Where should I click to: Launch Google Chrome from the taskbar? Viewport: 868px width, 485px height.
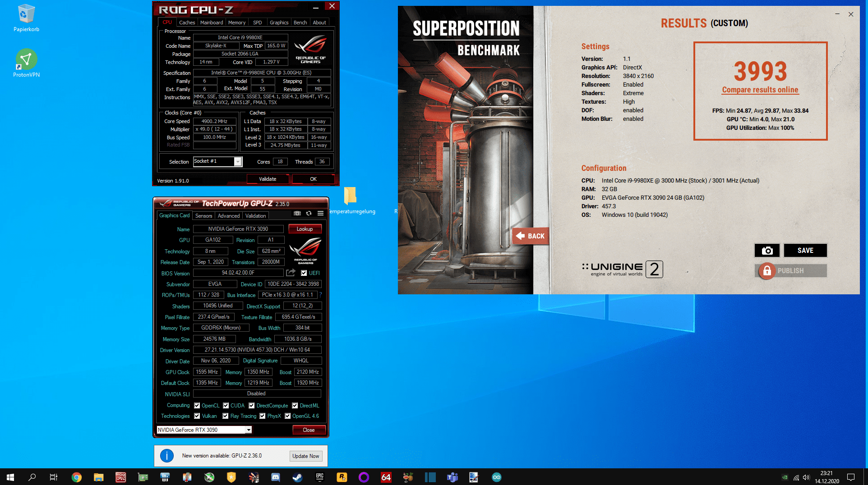77,477
